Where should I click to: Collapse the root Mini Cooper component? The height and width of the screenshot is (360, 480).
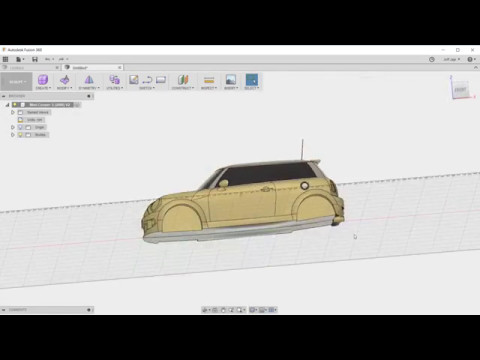pos(7,105)
